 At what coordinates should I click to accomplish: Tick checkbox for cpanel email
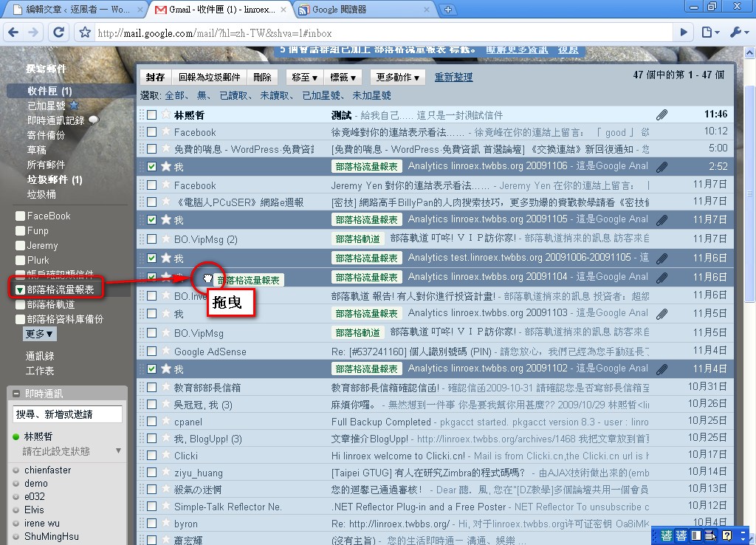[x=152, y=422]
